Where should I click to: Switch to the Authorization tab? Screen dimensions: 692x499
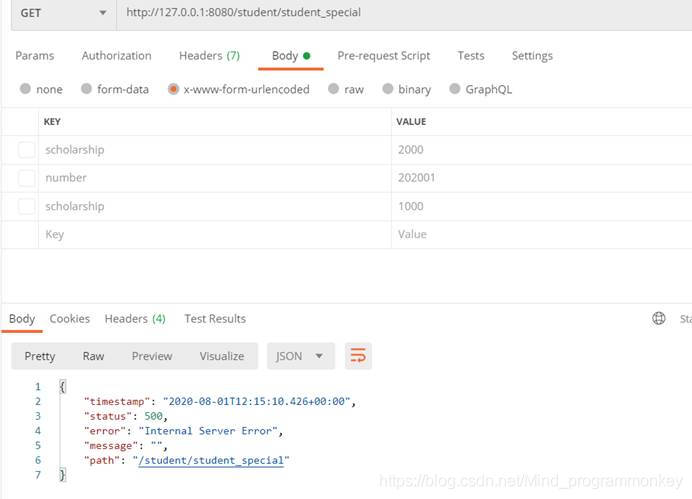pos(117,56)
